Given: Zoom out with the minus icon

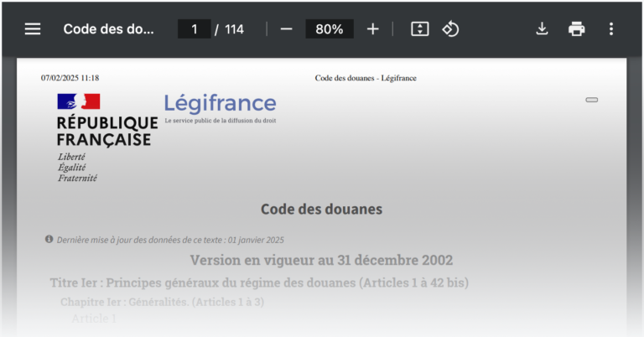Looking at the screenshot, I should (x=286, y=29).
